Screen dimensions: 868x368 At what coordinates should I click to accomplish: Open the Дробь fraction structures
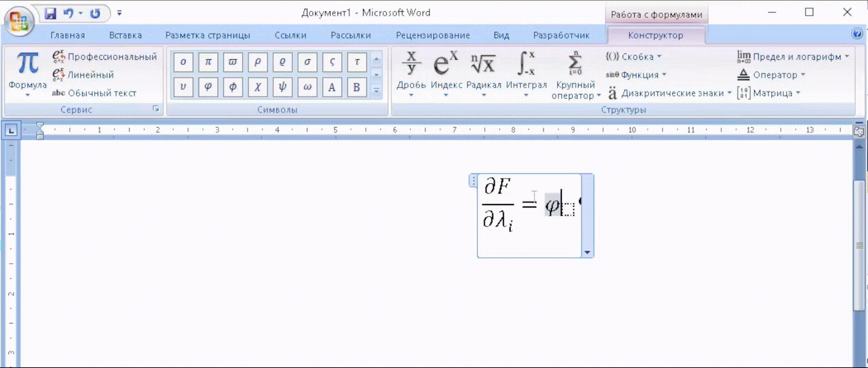point(411,74)
